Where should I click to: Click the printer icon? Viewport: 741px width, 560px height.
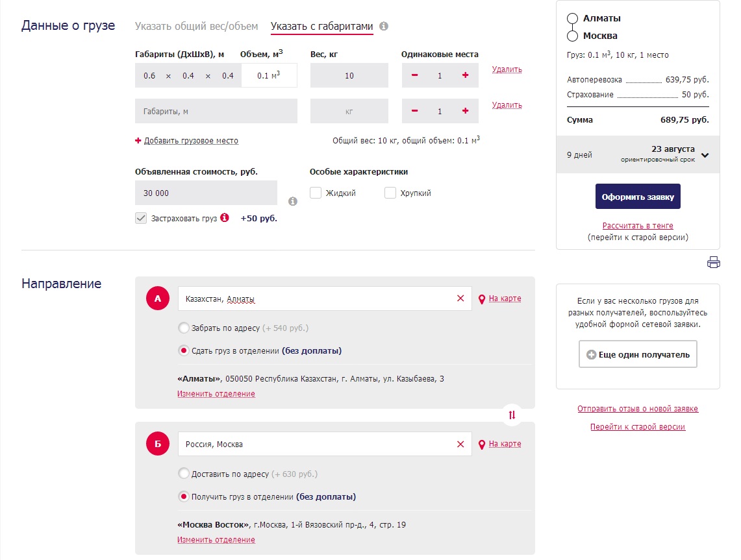pyautogui.click(x=713, y=262)
